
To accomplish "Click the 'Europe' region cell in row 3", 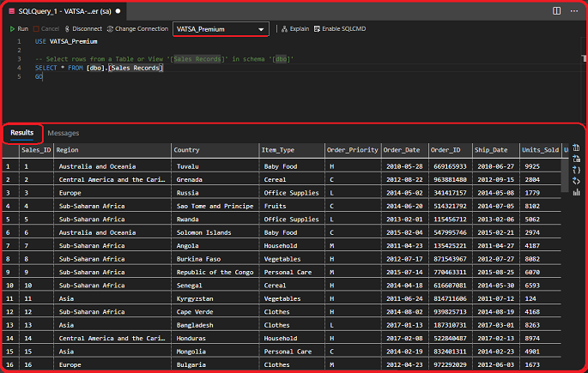I will (112, 193).
